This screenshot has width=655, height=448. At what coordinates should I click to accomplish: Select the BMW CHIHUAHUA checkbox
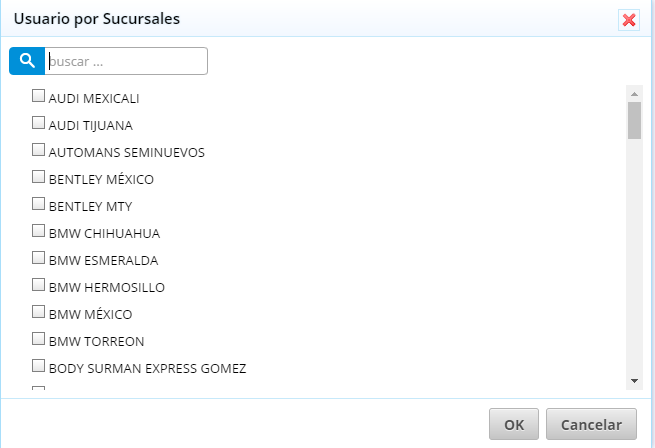(38, 231)
